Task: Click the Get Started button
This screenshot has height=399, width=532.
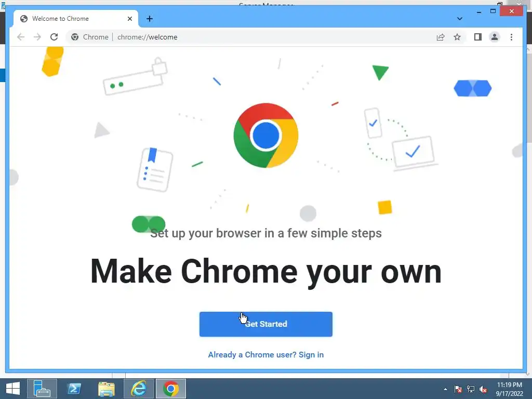Action: 265,324
